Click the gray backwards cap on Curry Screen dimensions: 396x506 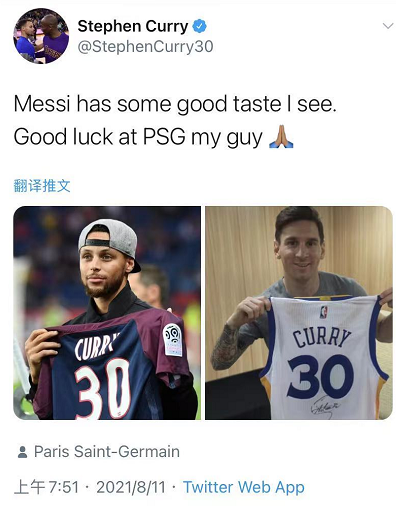click(x=110, y=238)
